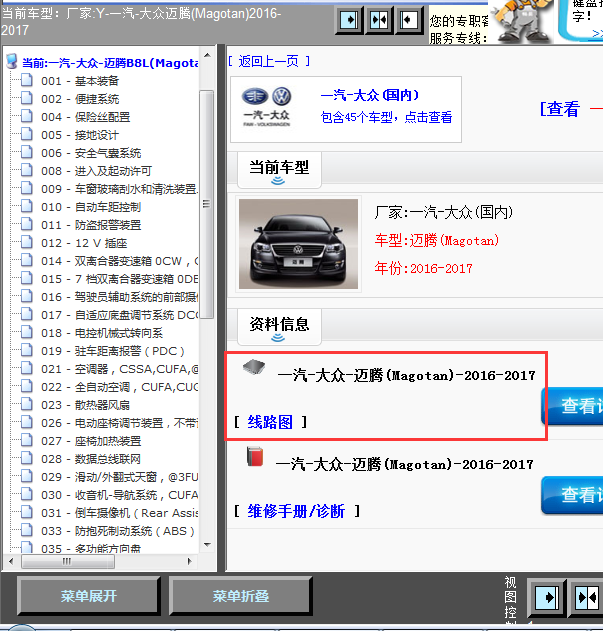The image size is (603, 631).
Task: Click the document icon beside 001 - 基本装备
Action: (27, 80)
